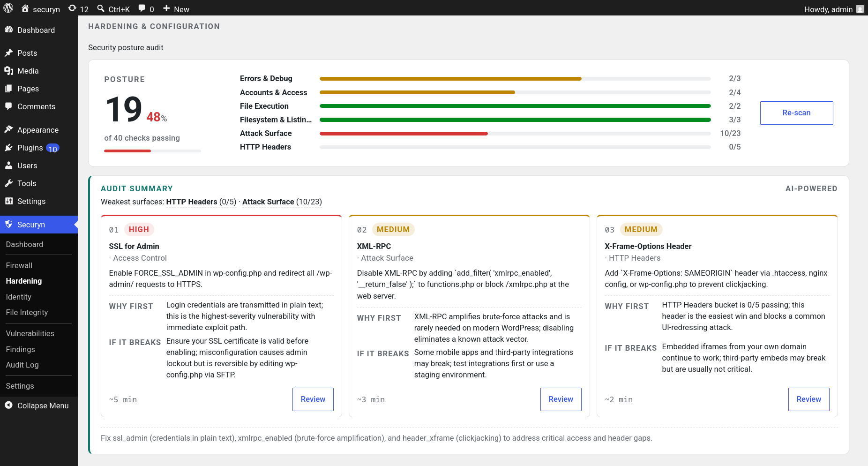This screenshot has width=868, height=466.
Task: Open the Comments menu item in sidebar
Action: 39,106
